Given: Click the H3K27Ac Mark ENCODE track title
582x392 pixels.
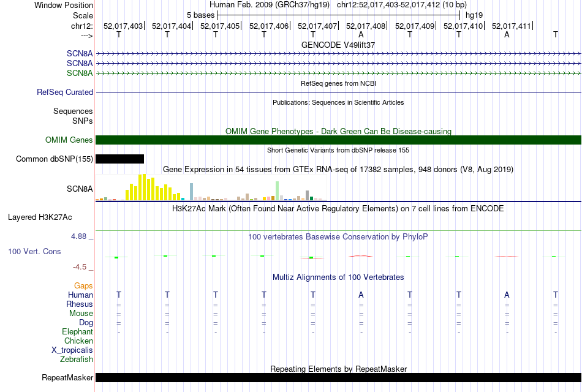Looking at the screenshot, I should 338,208.
